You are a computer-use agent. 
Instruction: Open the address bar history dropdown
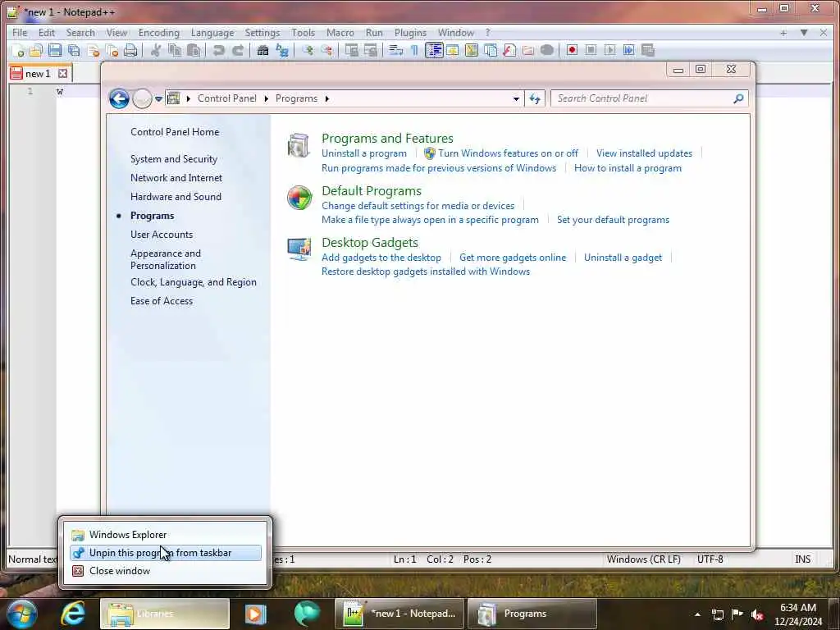(516, 98)
